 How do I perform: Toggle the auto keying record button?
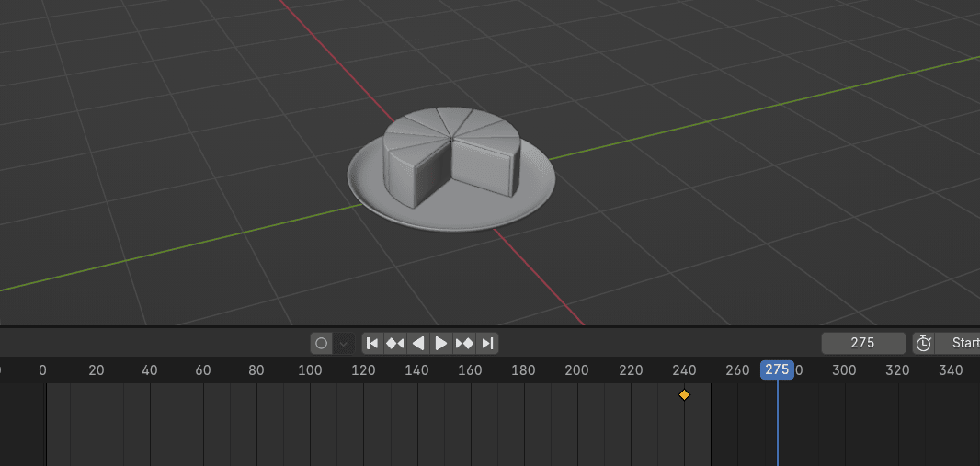point(322,344)
